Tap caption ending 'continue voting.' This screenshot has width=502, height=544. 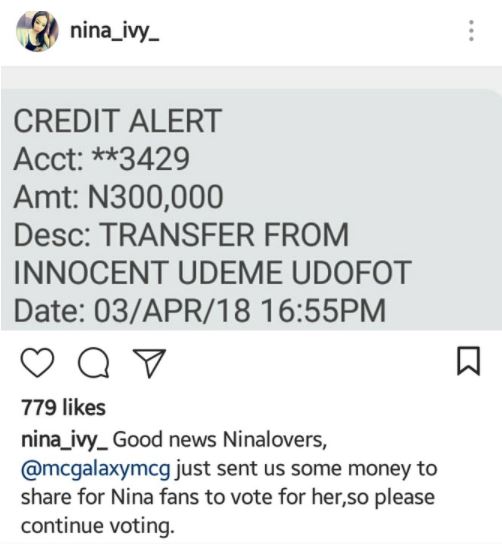97,526
